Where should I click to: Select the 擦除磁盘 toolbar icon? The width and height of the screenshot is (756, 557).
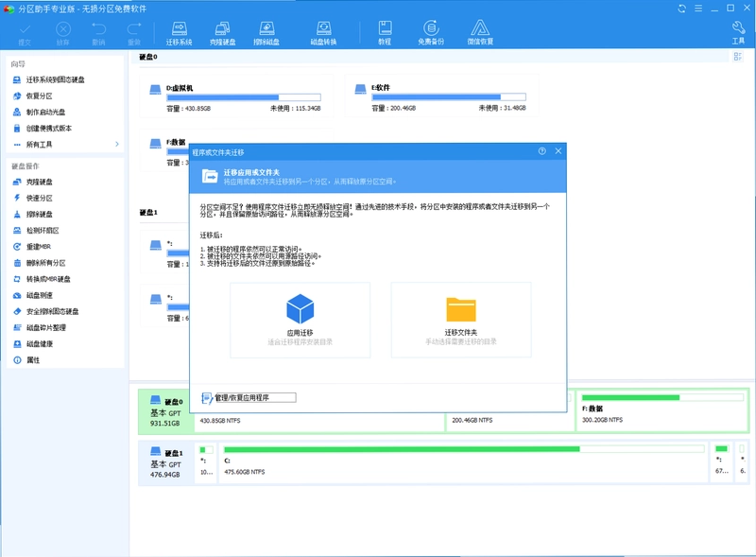(x=266, y=33)
